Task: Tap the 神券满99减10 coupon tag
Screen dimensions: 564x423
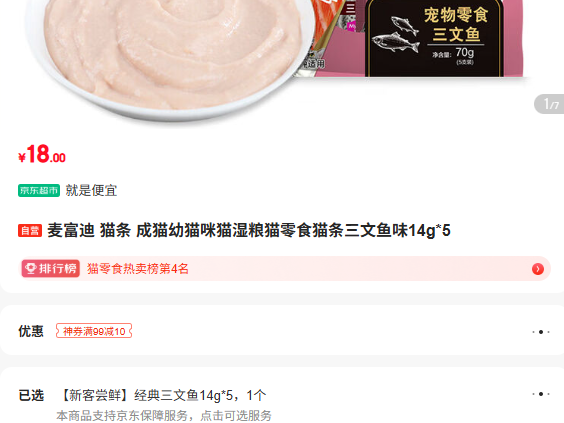Action: click(x=94, y=331)
